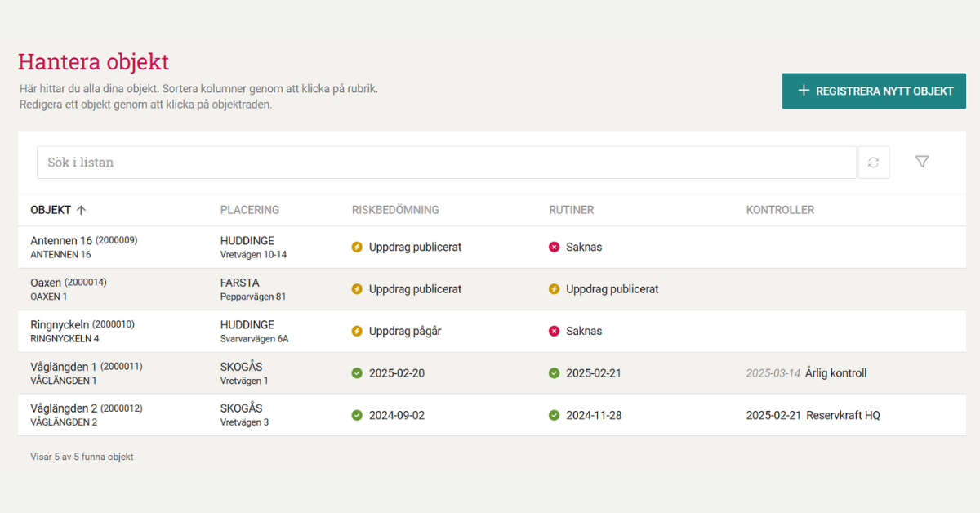
Task: Click the sort arrow beside Objekt header
Action: tap(81, 210)
